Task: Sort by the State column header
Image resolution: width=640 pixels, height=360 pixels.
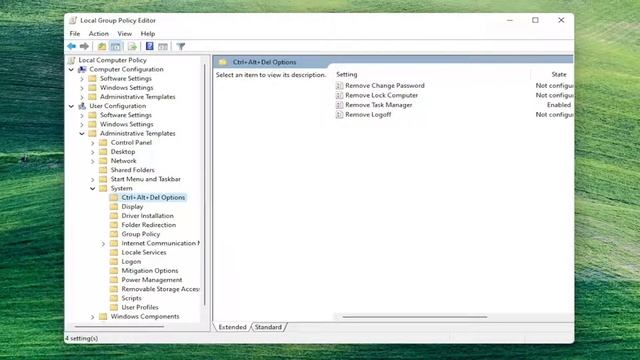Action: coord(559,74)
